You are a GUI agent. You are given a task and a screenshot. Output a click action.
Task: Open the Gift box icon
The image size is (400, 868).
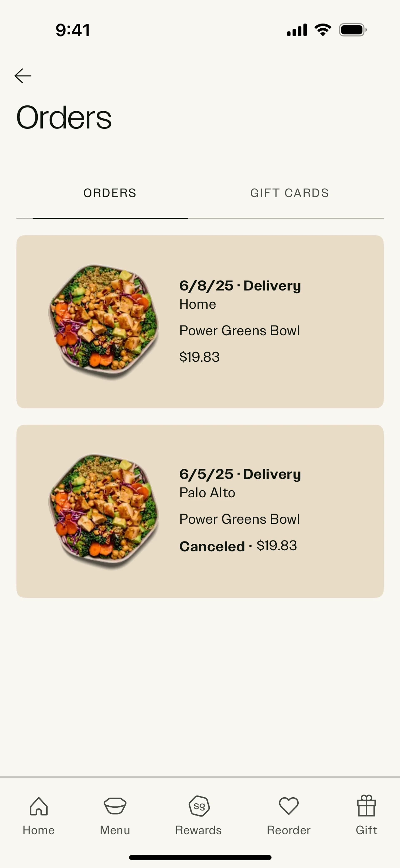[366, 806]
